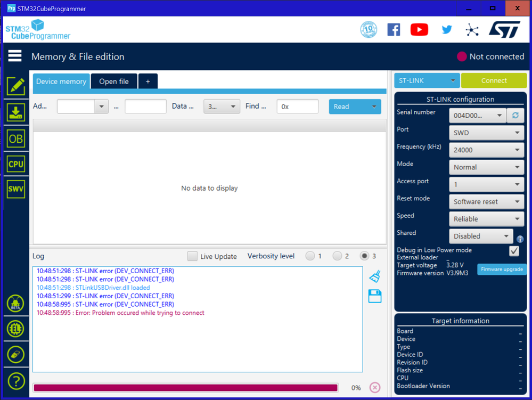Click the Bootloader Version label

click(423, 386)
